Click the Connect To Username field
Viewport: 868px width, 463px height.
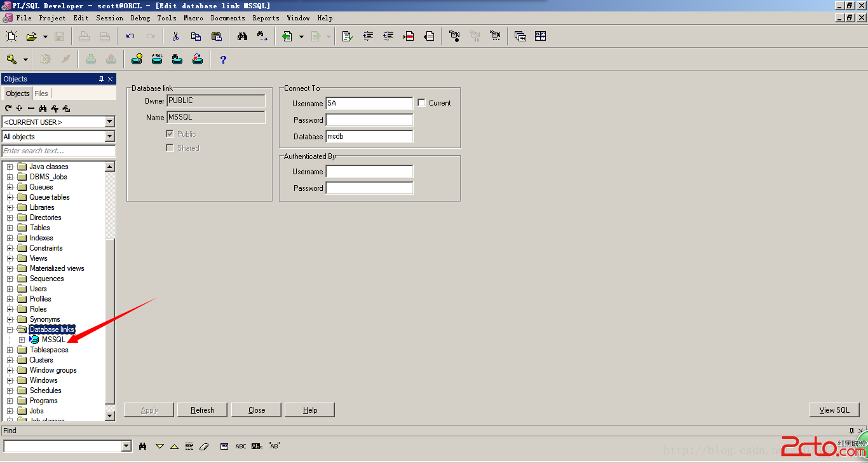(x=369, y=103)
